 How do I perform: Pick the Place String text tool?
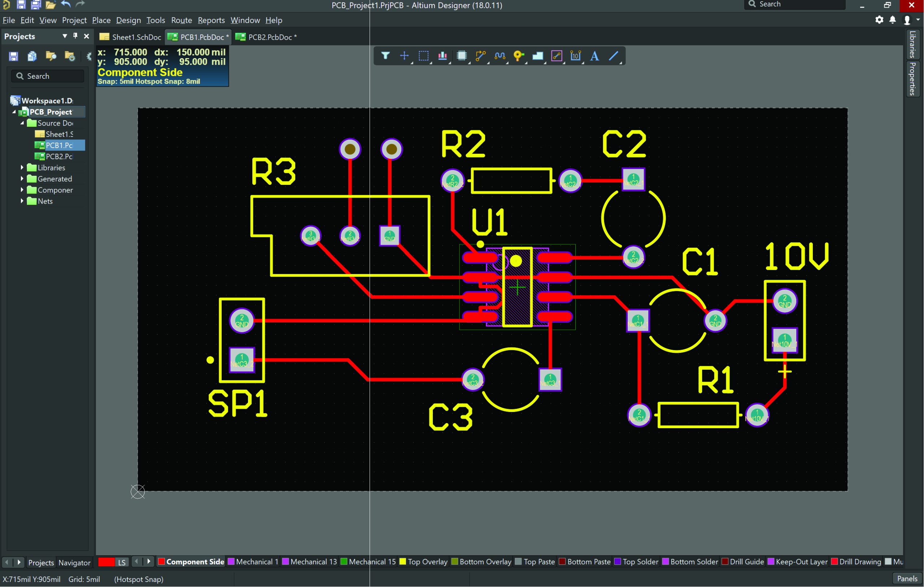click(594, 56)
